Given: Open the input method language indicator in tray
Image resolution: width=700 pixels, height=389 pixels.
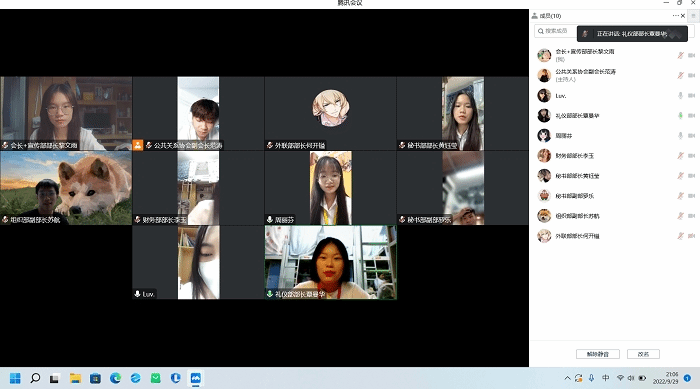Looking at the screenshot, I should click(605, 378).
